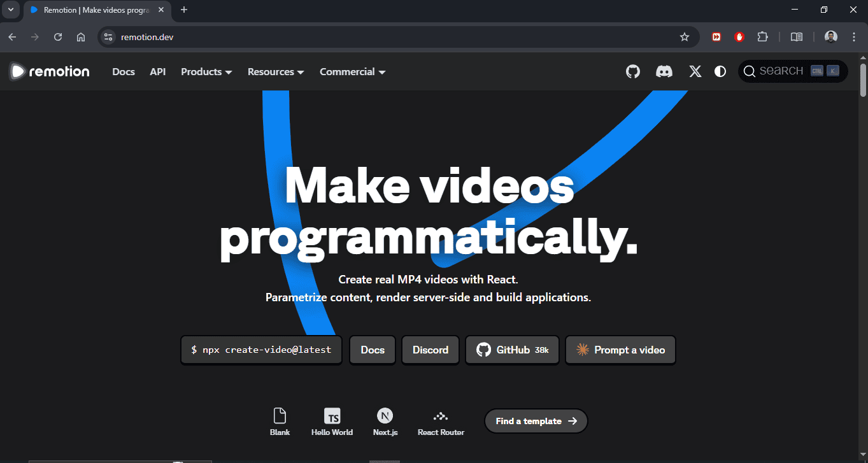
Task: Open browser reading mode side panel
Action: (x=796, y=37)
